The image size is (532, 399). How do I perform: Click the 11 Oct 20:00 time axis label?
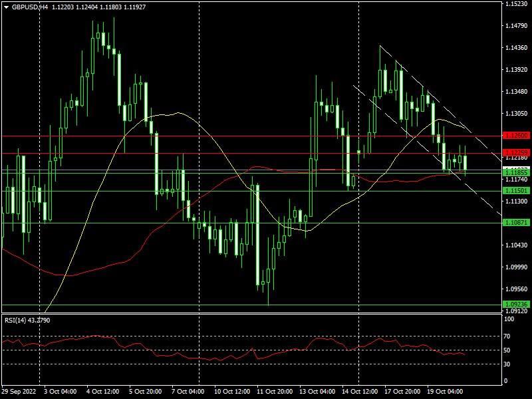[275, 392]
